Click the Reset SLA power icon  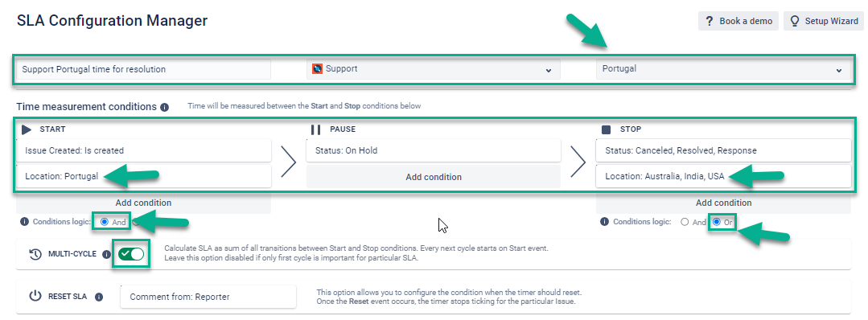(x=35, y=296)
